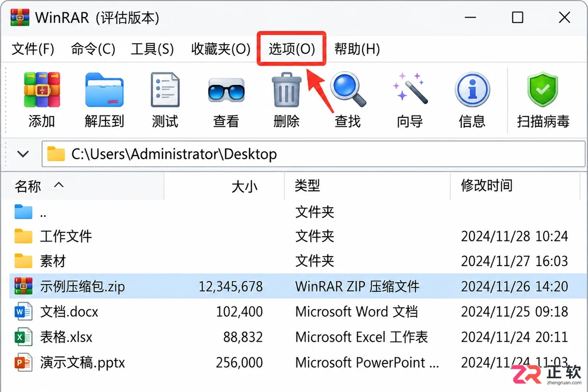The width and height of the screenshot is (588, 392).
Task: Click the Word icon of 文档.docx
Action: pyautogui.click(x=23, y=312)
